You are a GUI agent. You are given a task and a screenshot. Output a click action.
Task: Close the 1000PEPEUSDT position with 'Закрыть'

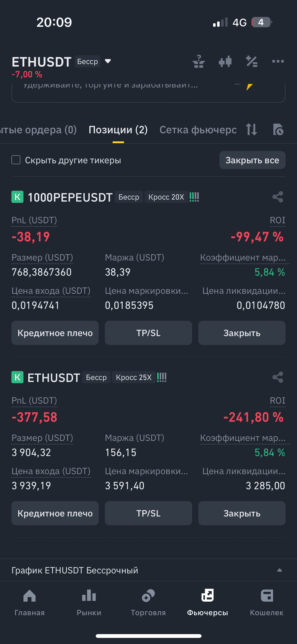click(x=242, y=333)
